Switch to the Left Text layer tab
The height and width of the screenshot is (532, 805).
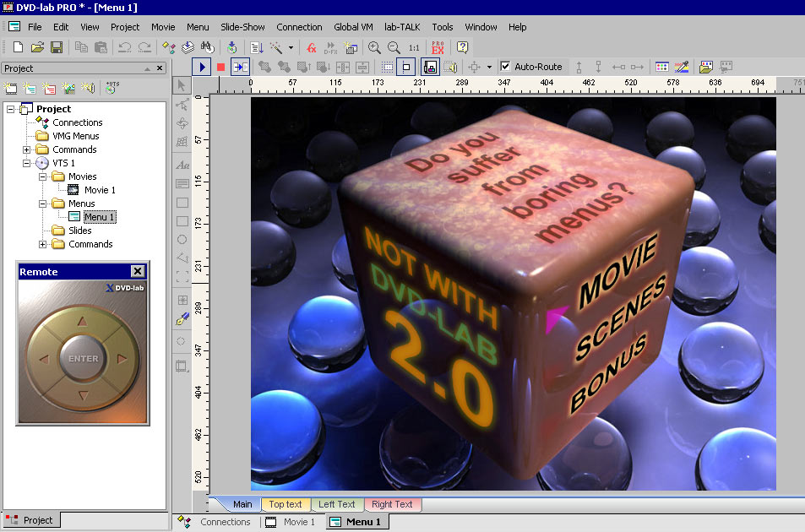click(337, 504)
